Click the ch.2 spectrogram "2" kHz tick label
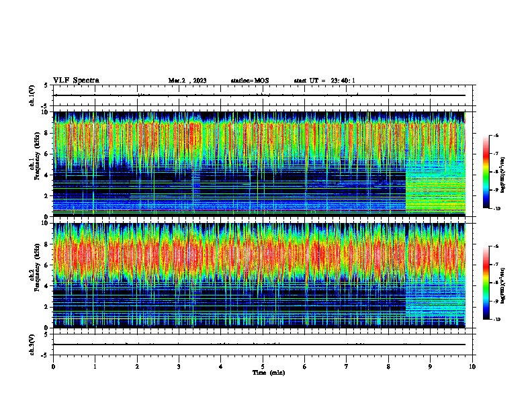The image size is (532, 411). (x=47, y=307)
